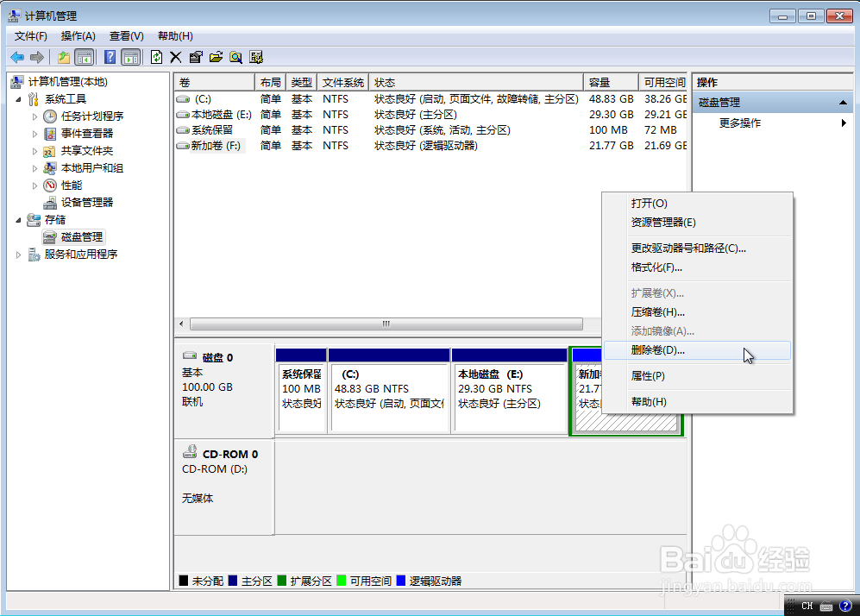The height and width of the screenshot is (616, 860).
Task: Click the Explore magnifier toolbar icon
Action: tap(235, 57)
